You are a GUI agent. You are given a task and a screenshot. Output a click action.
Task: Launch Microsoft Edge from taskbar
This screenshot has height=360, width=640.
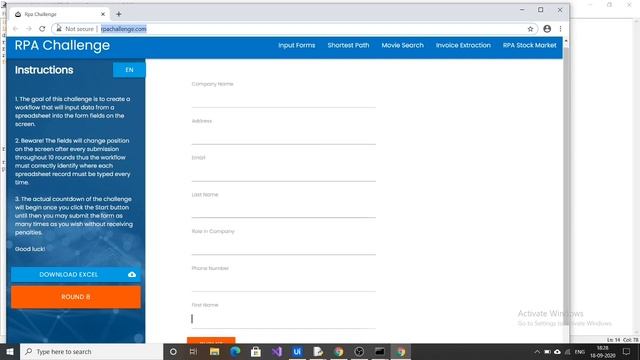(x=235, y=351)
